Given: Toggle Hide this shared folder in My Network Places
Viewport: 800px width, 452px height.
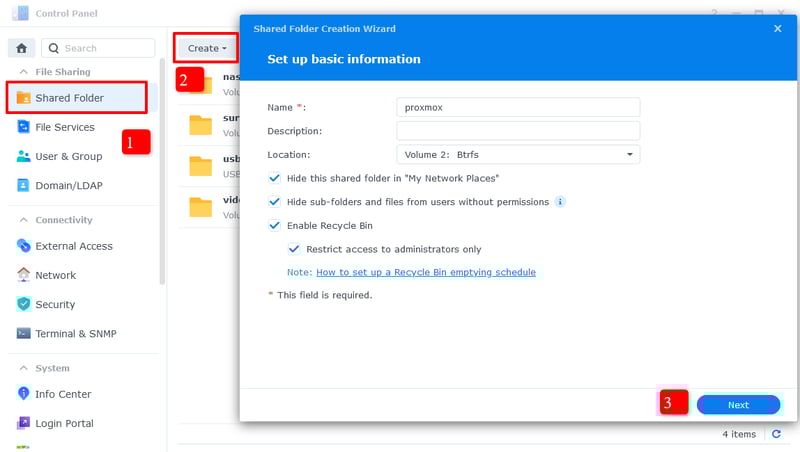Looking at the screenshot, I should (275, 178).
